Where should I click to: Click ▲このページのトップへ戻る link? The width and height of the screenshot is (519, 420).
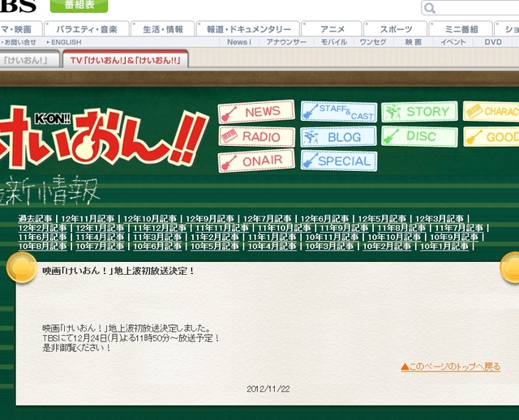(451, 366)
